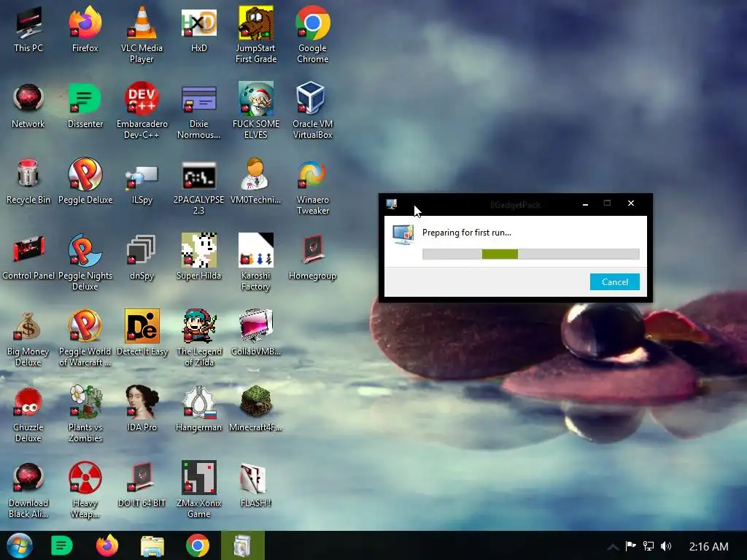Screen dimensions: 747x560
Task: Select Karoshi Factory shortcut
Action: point(256,262)
